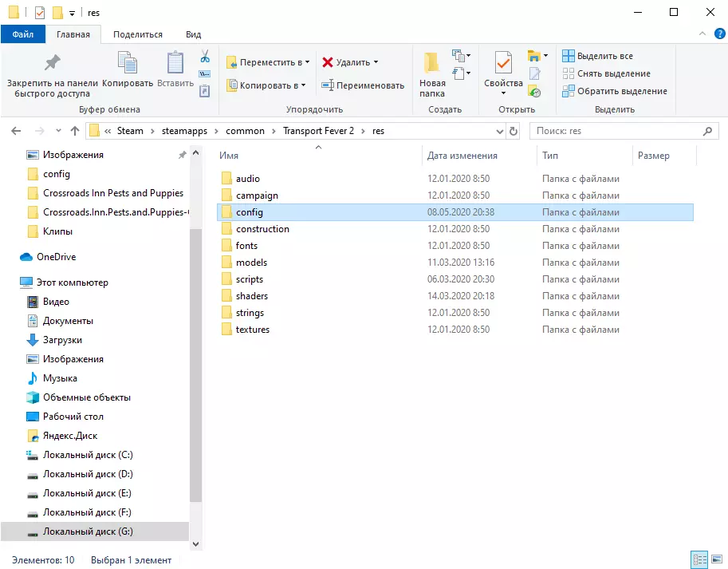Screen dimensions: 728x569
Task: Select Локальный диск (C:) in sidebar
Action: click(80, 455)
